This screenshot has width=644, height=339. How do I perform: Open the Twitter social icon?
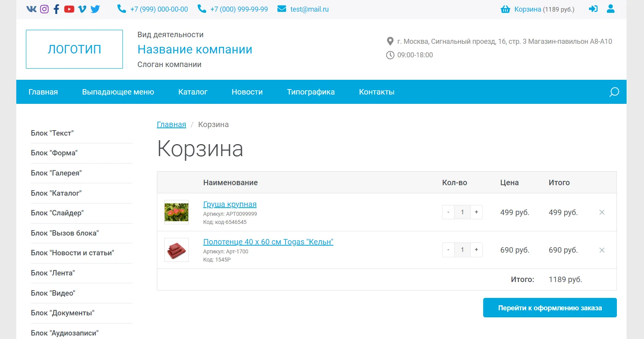pos(95,9)
